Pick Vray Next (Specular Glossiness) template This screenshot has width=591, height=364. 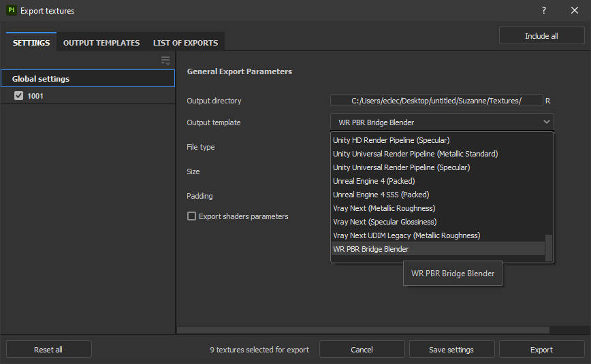tap(438, 222)
